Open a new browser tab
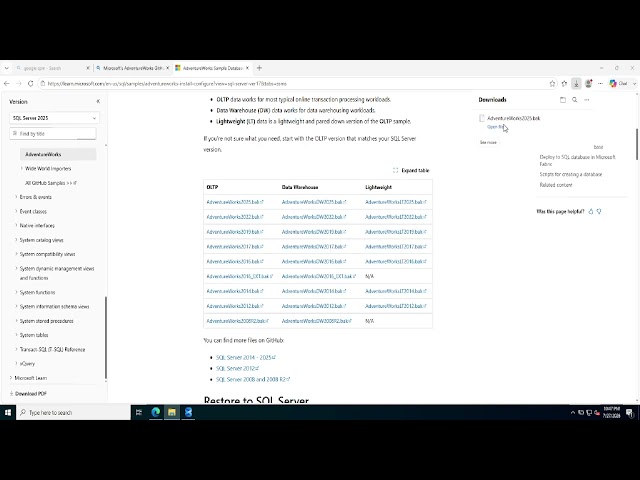640x480 pixels. [x=259, y=68]
